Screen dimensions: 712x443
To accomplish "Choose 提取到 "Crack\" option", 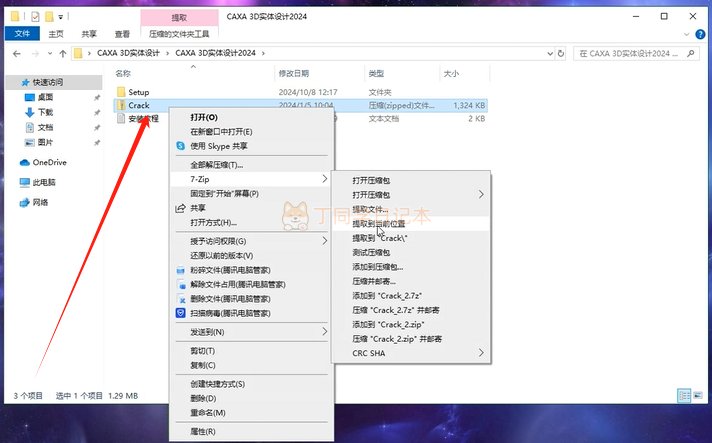I will point(380,238).
